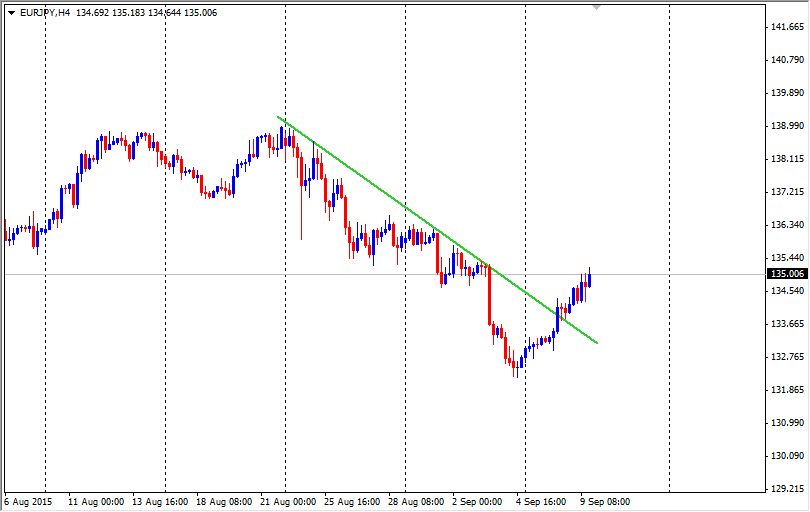
Task: Click the 131.865 price scale label
Action: 787,390
